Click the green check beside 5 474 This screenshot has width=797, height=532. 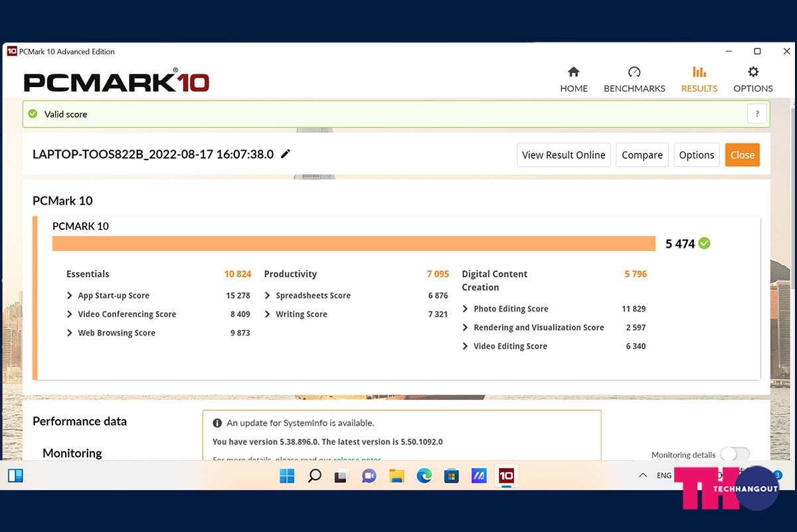click(705, 243)
